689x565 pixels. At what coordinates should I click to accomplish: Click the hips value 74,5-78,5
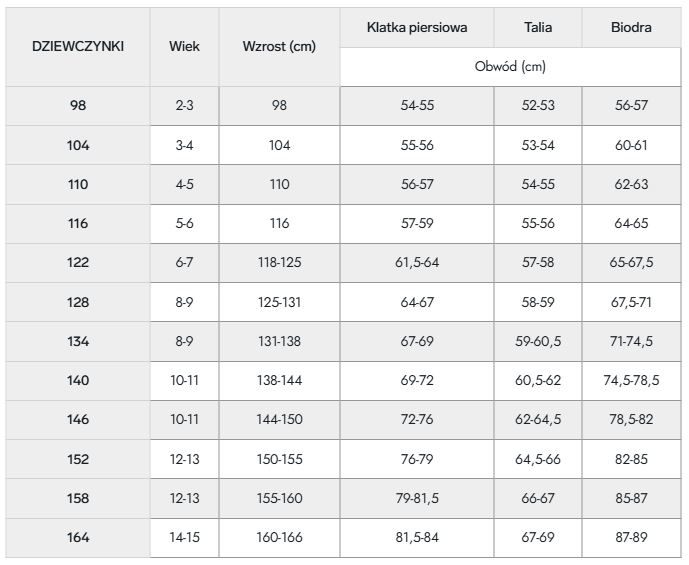point(631,381)
